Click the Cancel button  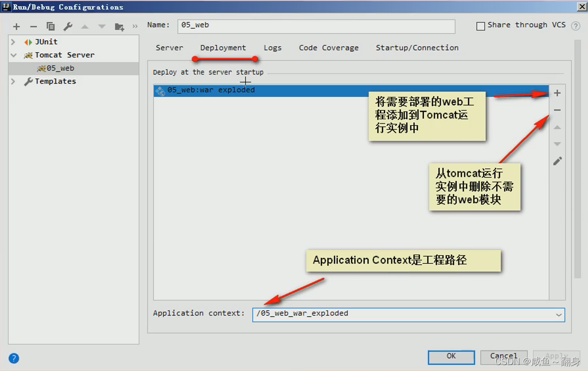504,357
